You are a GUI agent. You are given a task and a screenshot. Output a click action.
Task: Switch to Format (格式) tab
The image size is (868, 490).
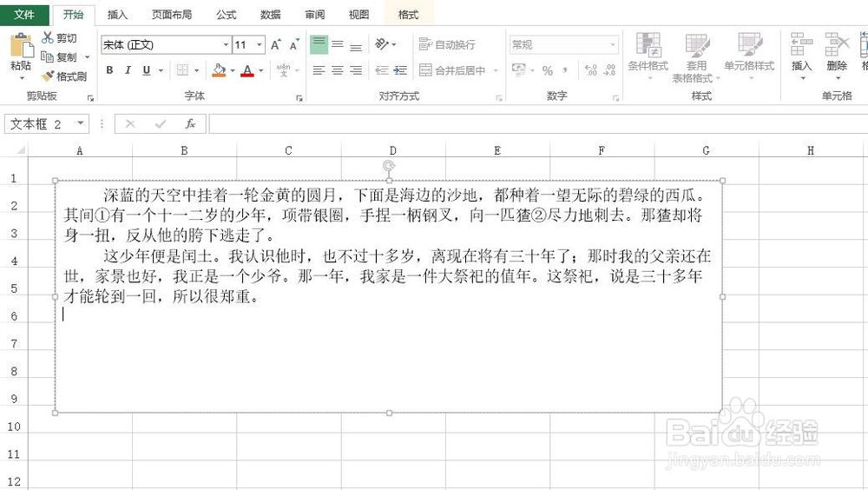click(x=408, y=15)
